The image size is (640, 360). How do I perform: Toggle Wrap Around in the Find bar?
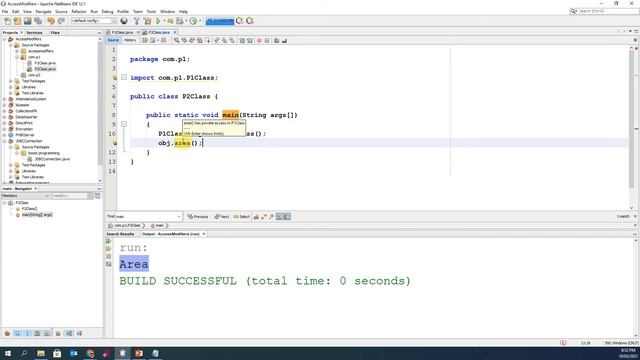[x=287, y=217]
